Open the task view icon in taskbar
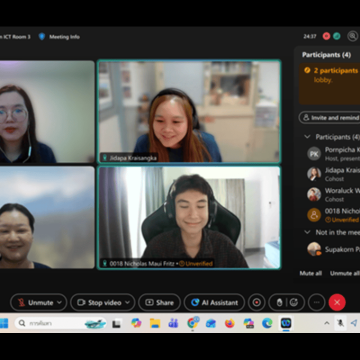Image resolution: width=360 pixels, height=360 pixels. [116, 323]
